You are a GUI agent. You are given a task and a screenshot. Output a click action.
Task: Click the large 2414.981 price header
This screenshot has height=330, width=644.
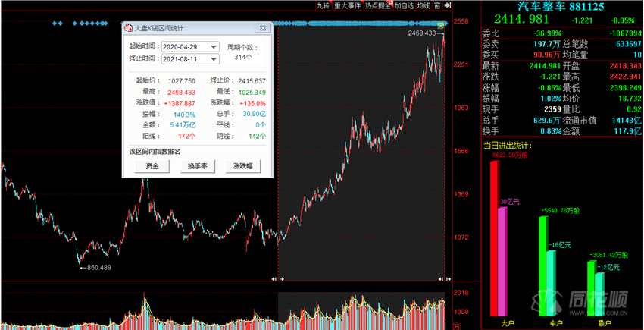click(x=521, y=19)
